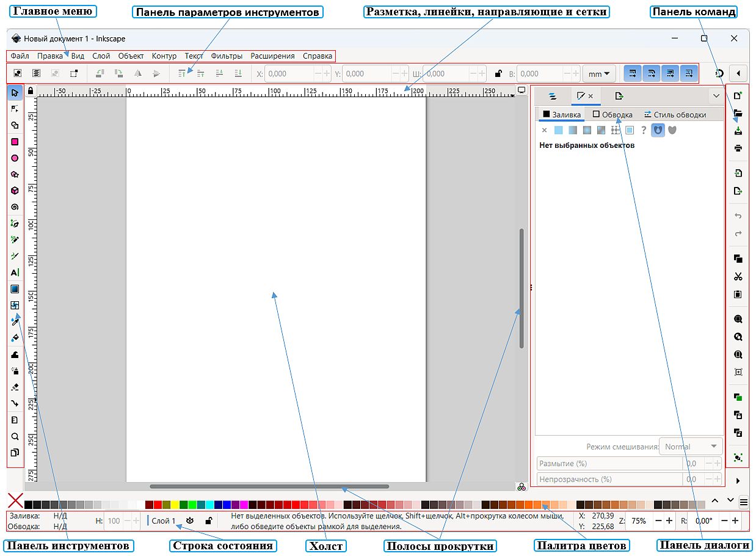Toggle visibility of Слой 1
Viewport: 756px width, 556px height.
click(190, 521)
